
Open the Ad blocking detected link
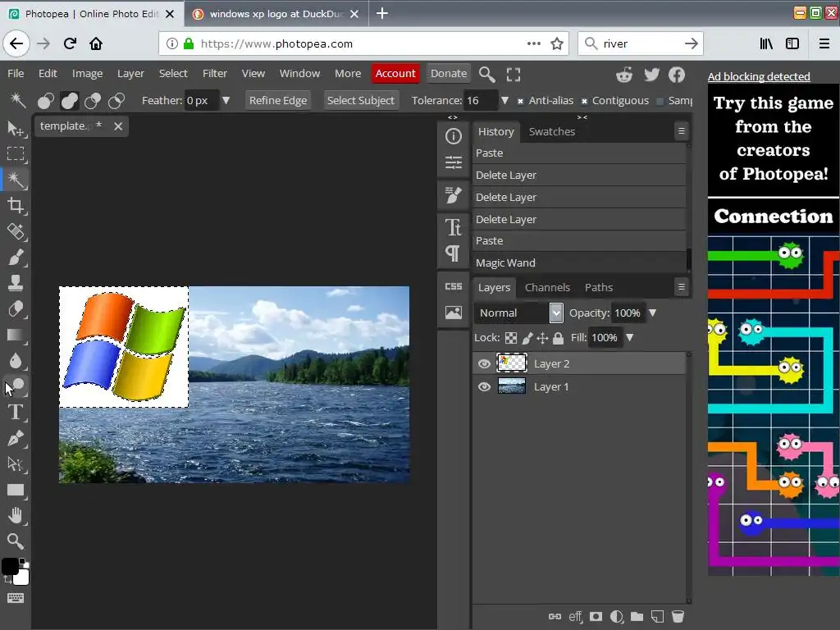click(759, 76)
